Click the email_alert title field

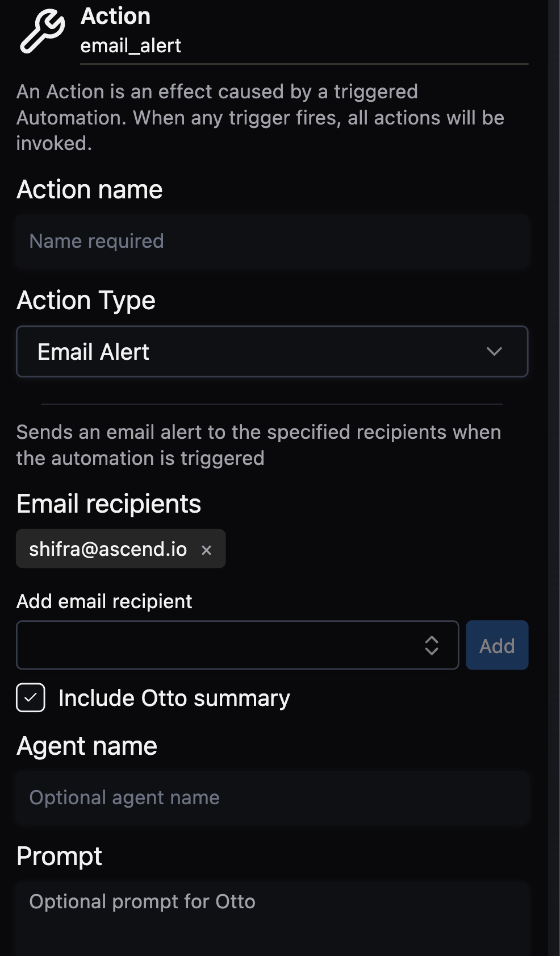303,46
